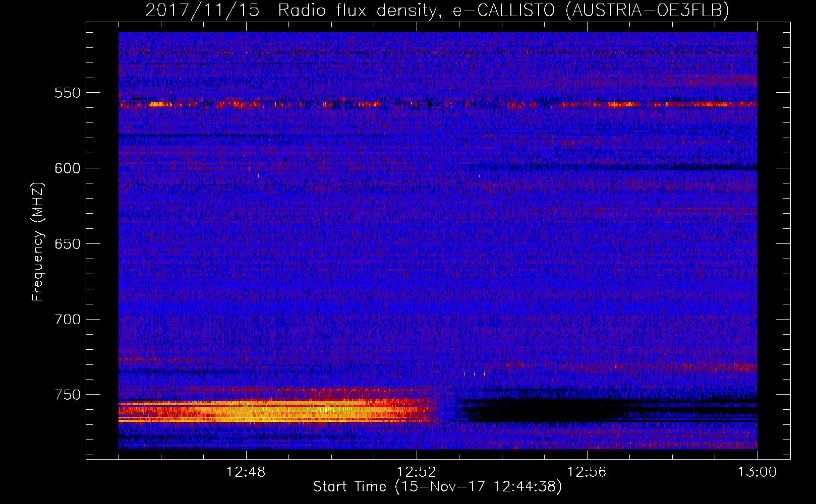Image resolution: width=816 pixels, height=504 pixels.
Task: Click the 650 frequency tick label
Action: coord(68,244)
